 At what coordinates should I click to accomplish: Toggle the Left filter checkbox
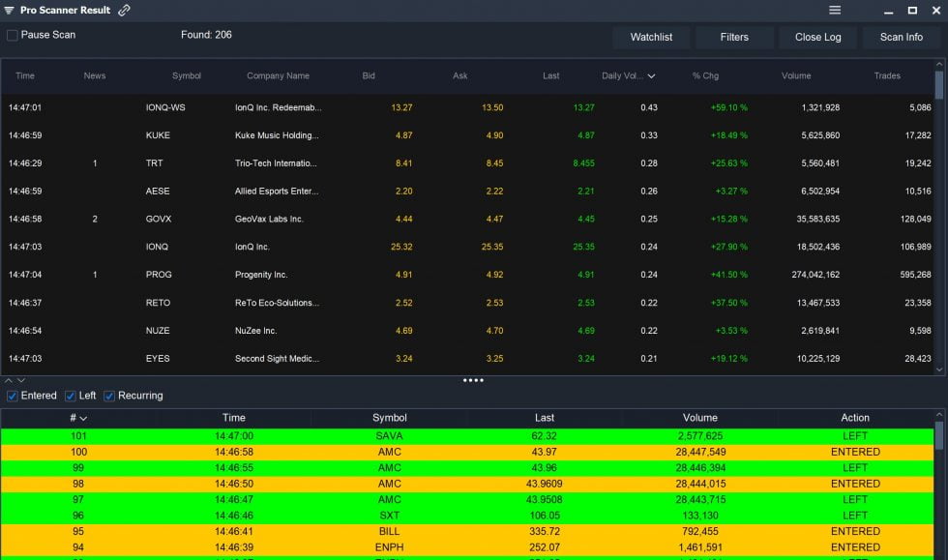click(70, 396)
